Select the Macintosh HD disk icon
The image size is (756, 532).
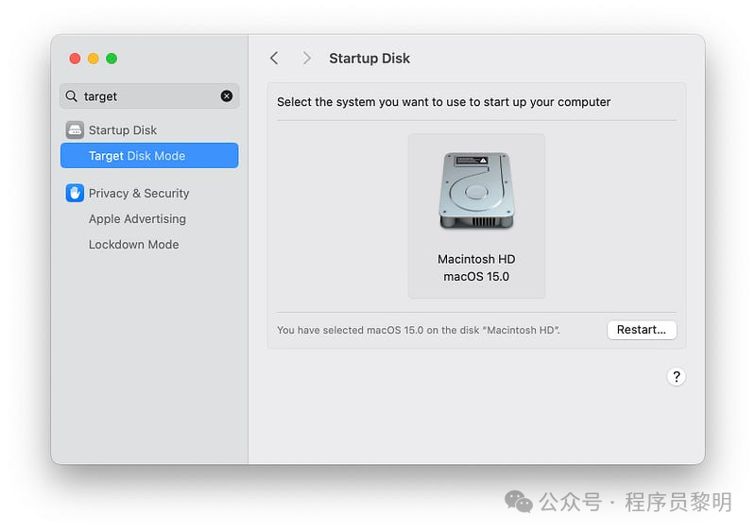pyautogui.click(x=477, y=191)
